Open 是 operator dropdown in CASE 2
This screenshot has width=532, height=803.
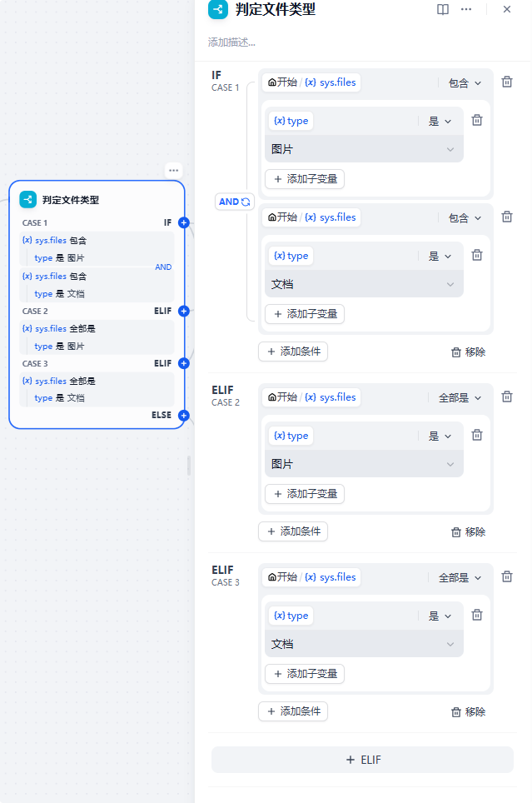tap(440, 436)
